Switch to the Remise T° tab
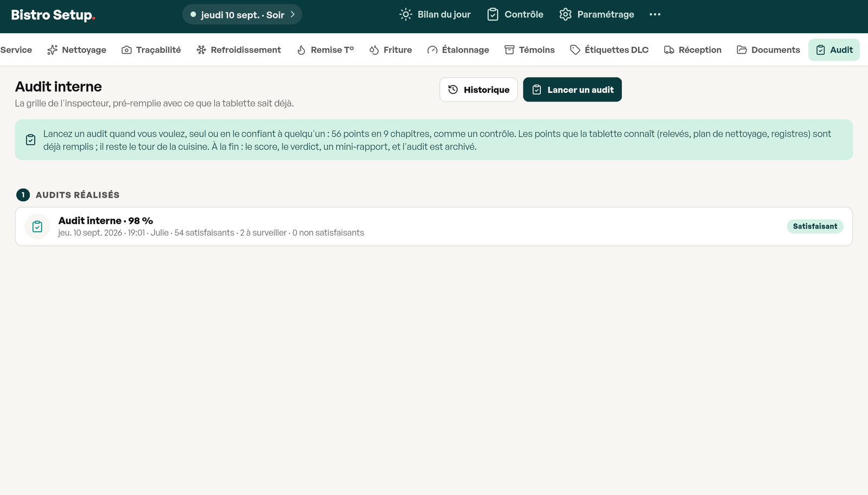The width and height of the screenshot is (868, 495). click(325, 50)
